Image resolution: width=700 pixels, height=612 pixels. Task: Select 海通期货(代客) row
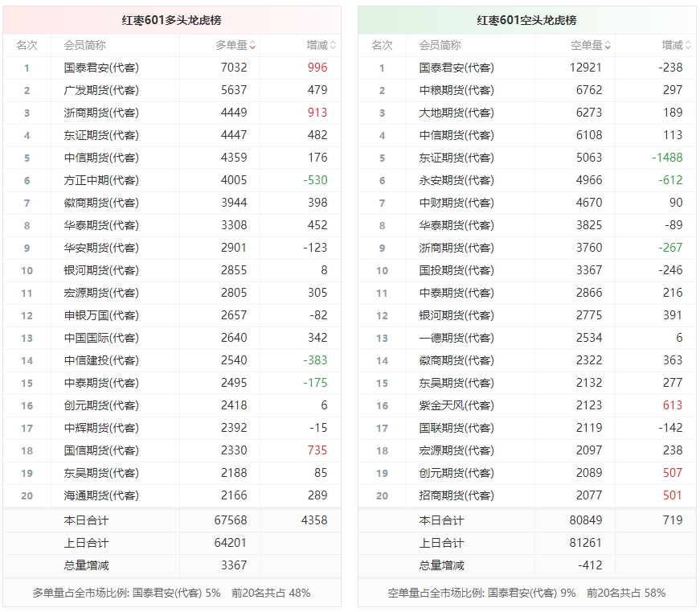coord(172,495)
